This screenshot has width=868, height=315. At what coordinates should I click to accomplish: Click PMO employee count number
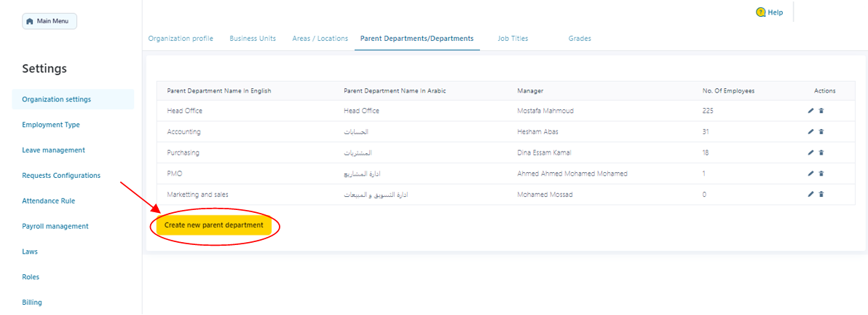(703, 174)
